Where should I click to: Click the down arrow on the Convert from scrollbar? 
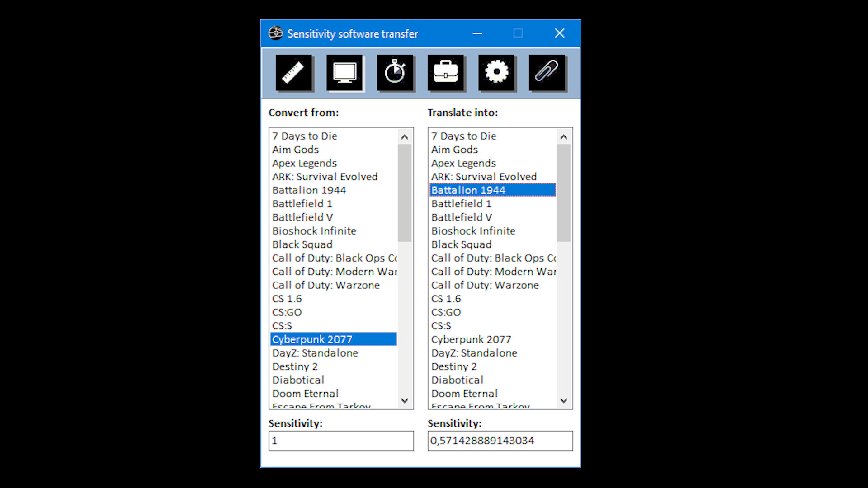[405, 401]
